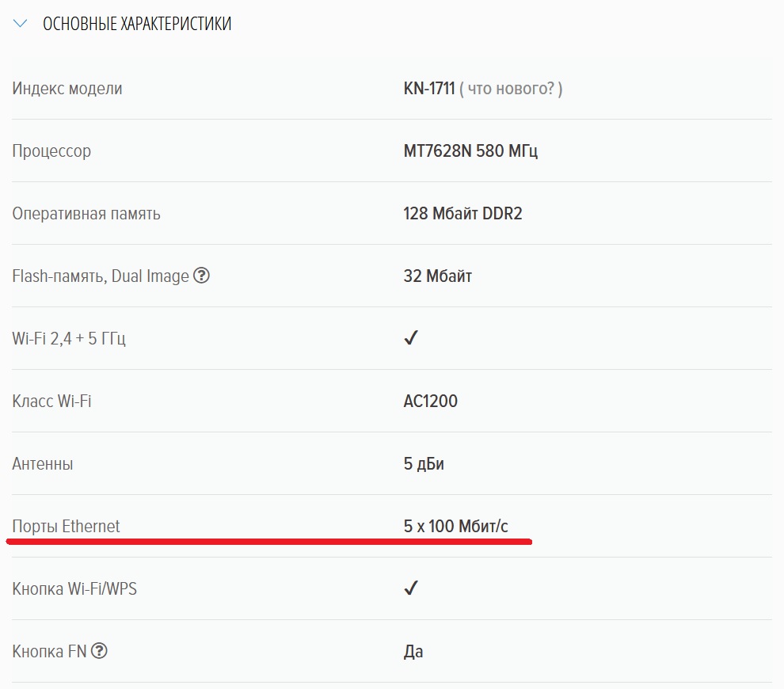Click the KN-1711 model index value
784x689 pixels.
click(428, 89)
